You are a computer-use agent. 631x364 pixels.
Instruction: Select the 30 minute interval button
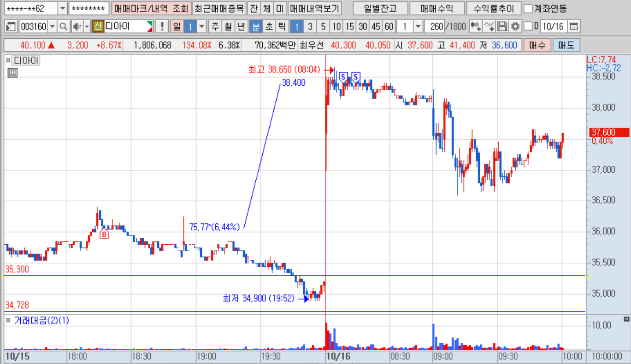coord(363,26)
